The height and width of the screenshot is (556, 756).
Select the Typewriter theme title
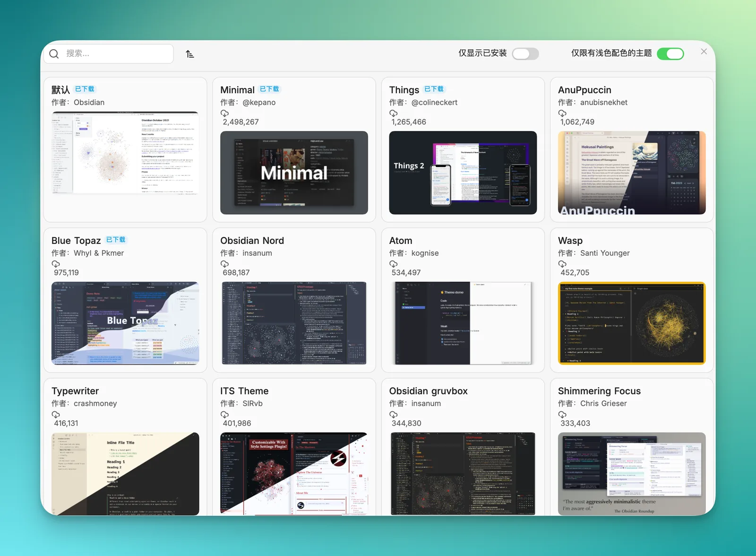75,391
